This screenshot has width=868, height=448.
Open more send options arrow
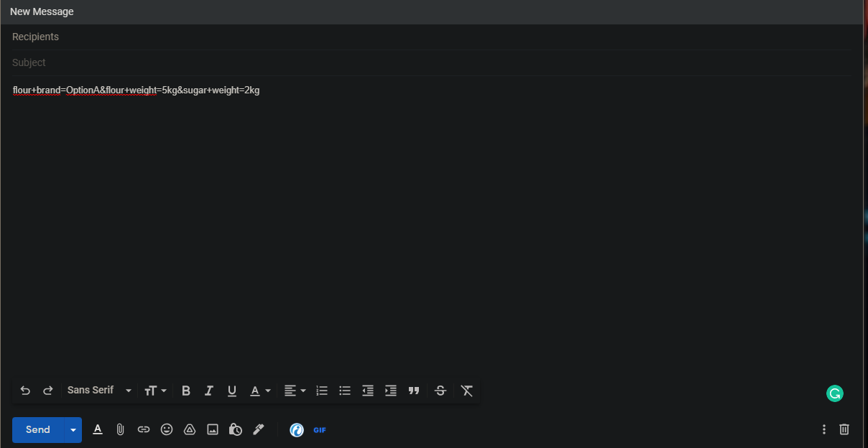(73, 430)
